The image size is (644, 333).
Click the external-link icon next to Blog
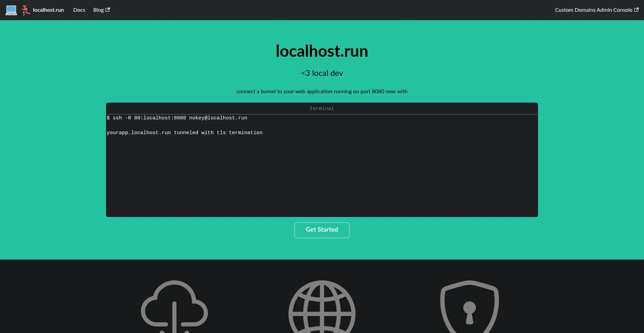coord(108,10)
